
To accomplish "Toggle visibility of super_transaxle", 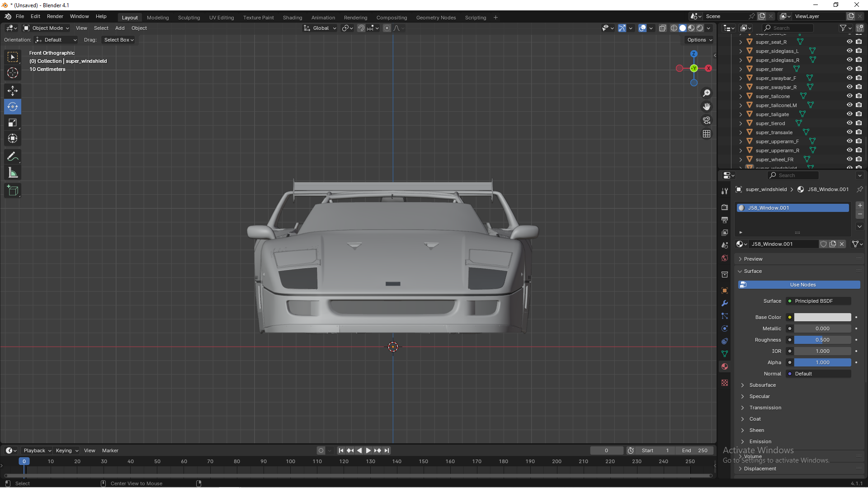I will click(x=849, y=132).
